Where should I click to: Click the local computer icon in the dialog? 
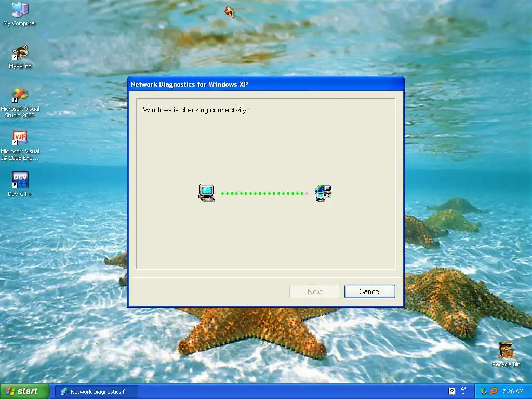point(207,193)
